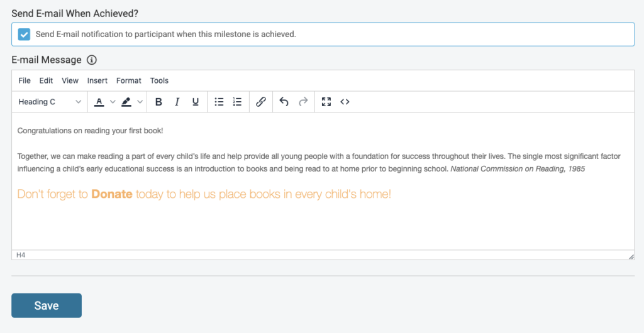The height and width of the screenshot is (333, 644).
Task: Click the Save button
Action: click(47, 305)
